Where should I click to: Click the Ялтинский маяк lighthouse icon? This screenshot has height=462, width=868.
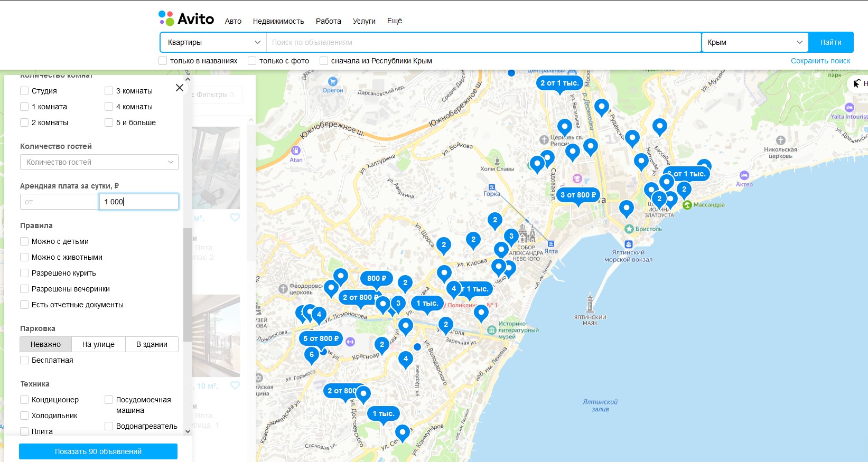590,303
